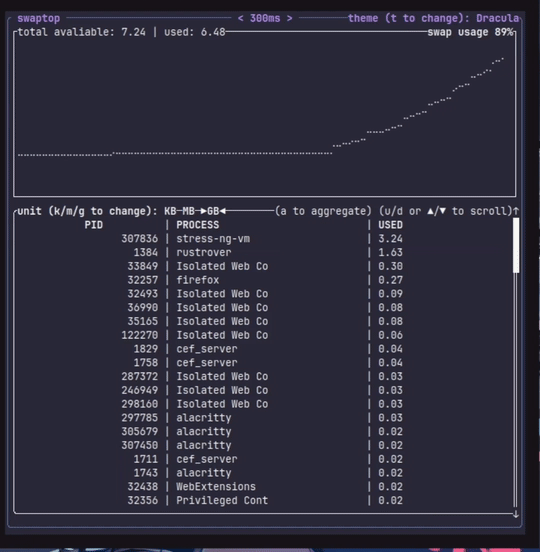
Task: Click the USED column header
Action: tap(390, 225)
